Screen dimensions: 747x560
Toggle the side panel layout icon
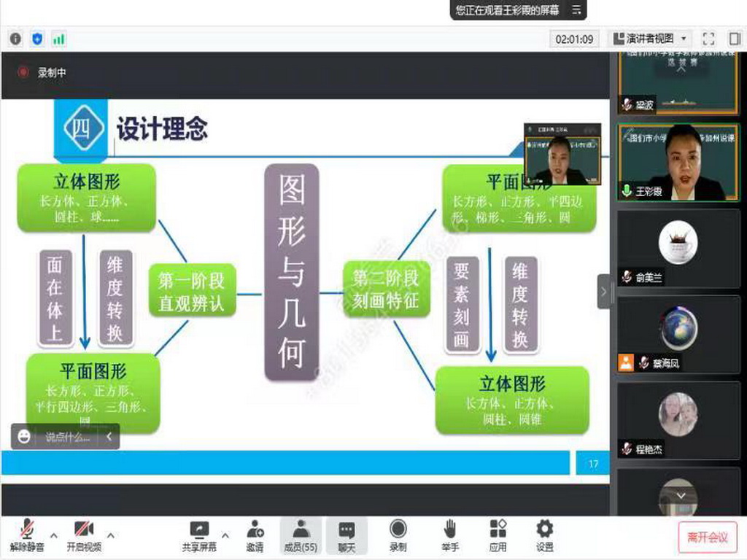tap(735, 39)
